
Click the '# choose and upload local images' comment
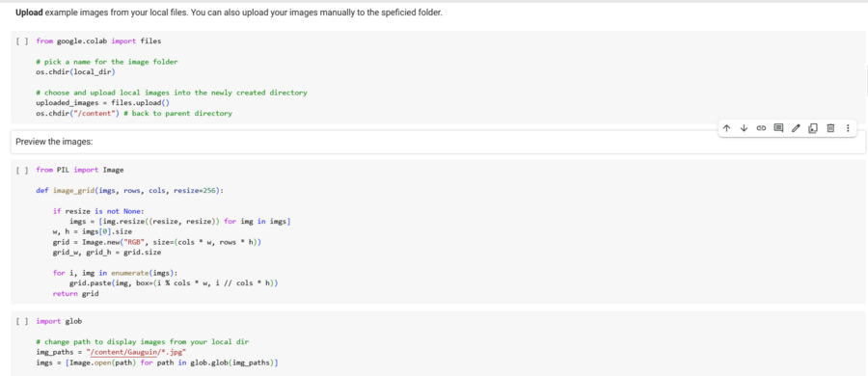pos(172,93)
